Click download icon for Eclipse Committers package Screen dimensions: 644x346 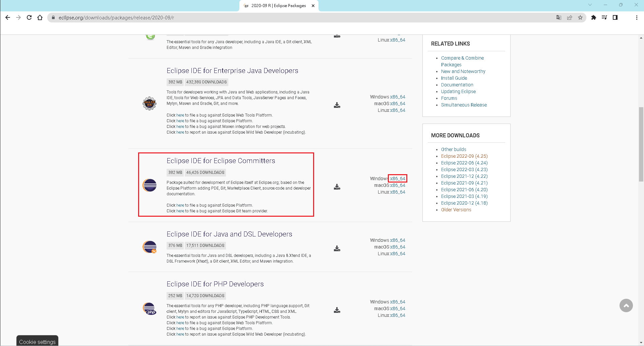[x=337, y=187]
